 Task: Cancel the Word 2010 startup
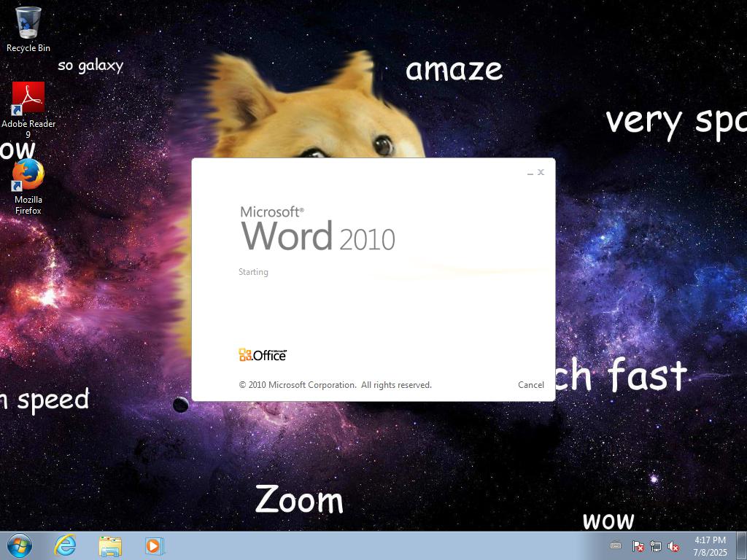530,385
